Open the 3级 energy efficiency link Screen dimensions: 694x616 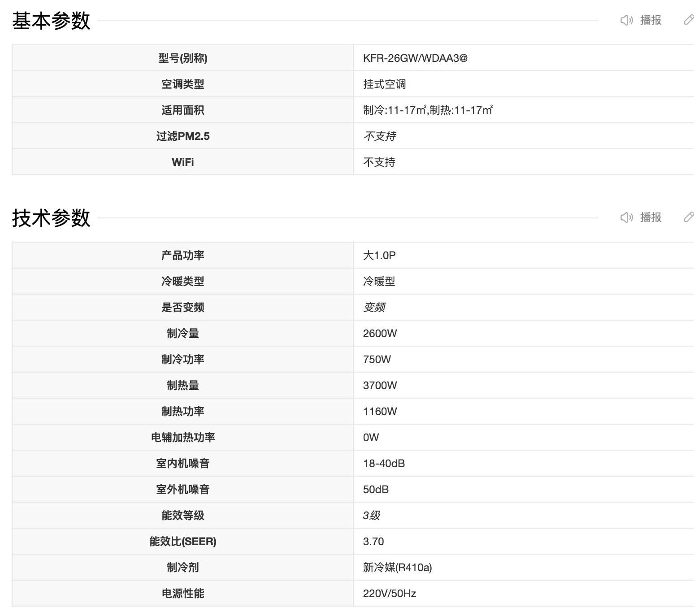point(372,516)
